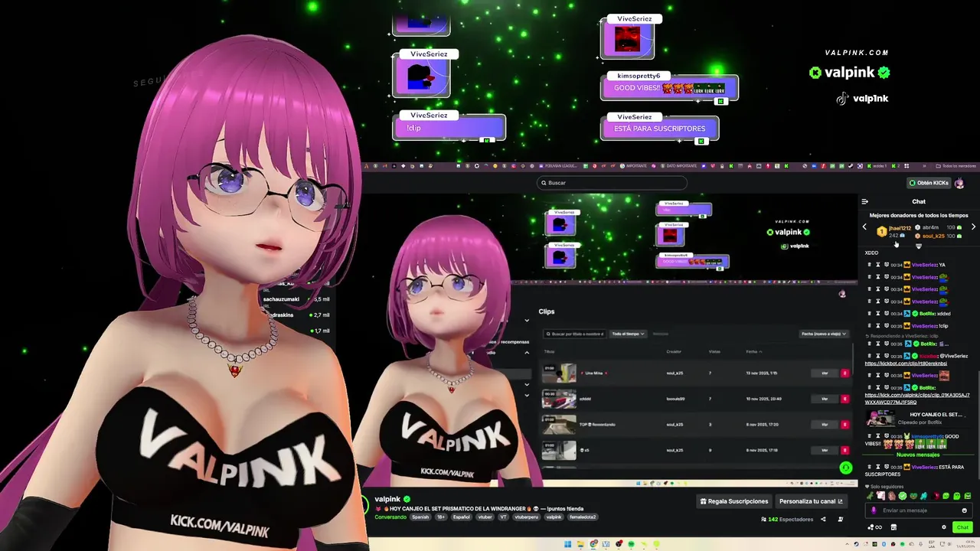The width and height of the screenshot is (980, 551).
Task: Click 'Todos los marcadores' in bookmarks bar
Action: click(x=957, y=166)
